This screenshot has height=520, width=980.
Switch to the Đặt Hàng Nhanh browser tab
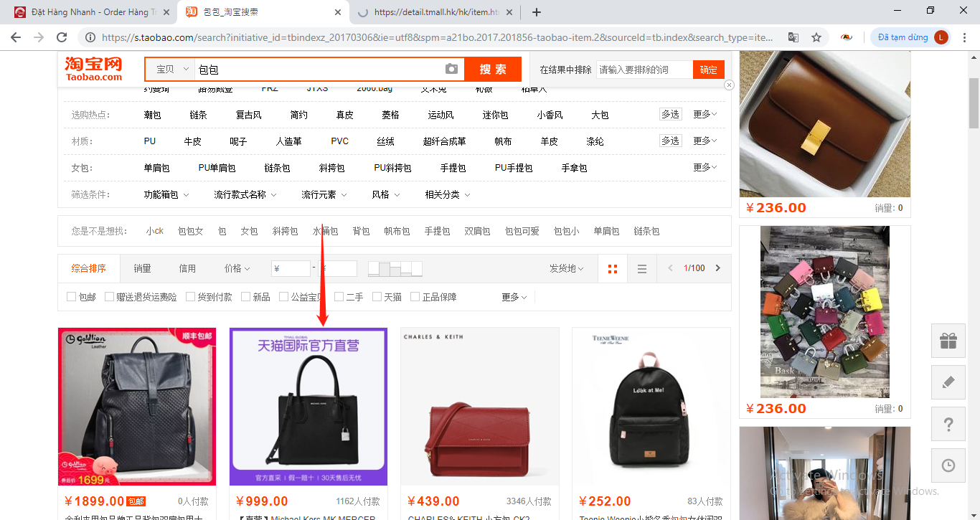point(90,12)
